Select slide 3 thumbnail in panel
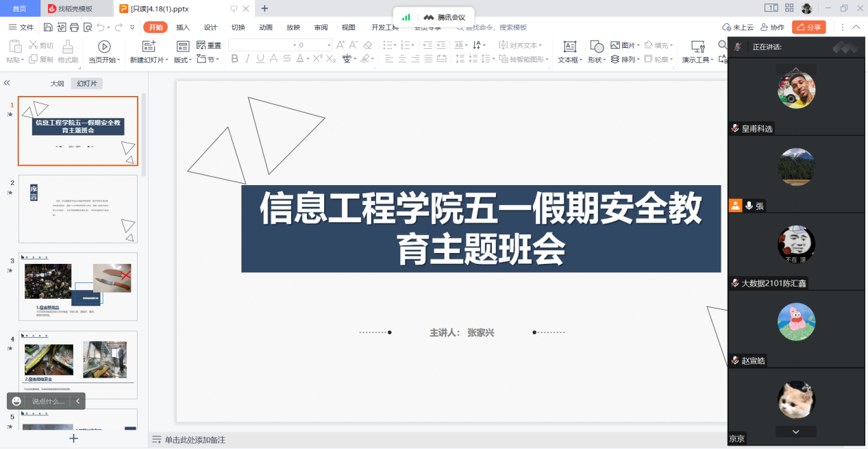The height and width of the screenshot is (449, 868). click(78, 286)
